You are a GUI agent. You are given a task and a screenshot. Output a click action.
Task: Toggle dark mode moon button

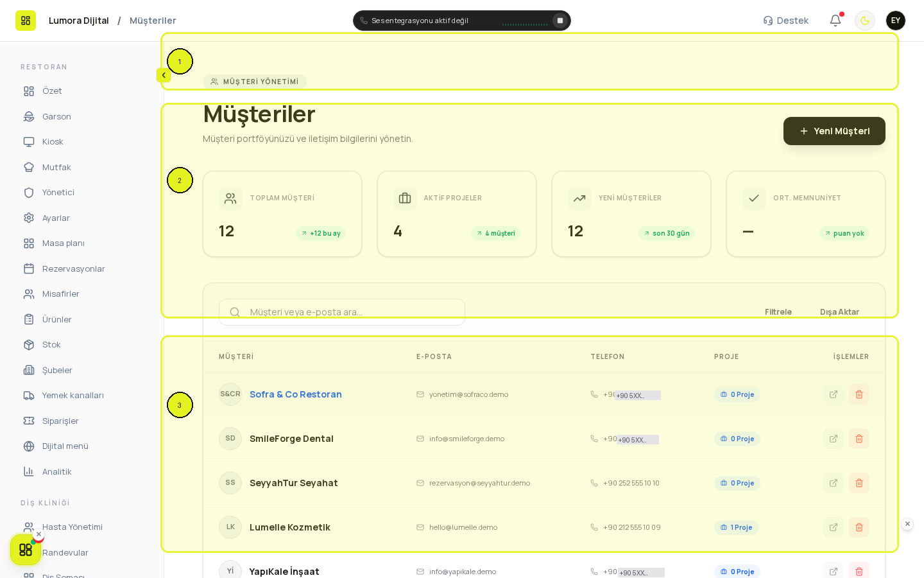pos(865,21)
